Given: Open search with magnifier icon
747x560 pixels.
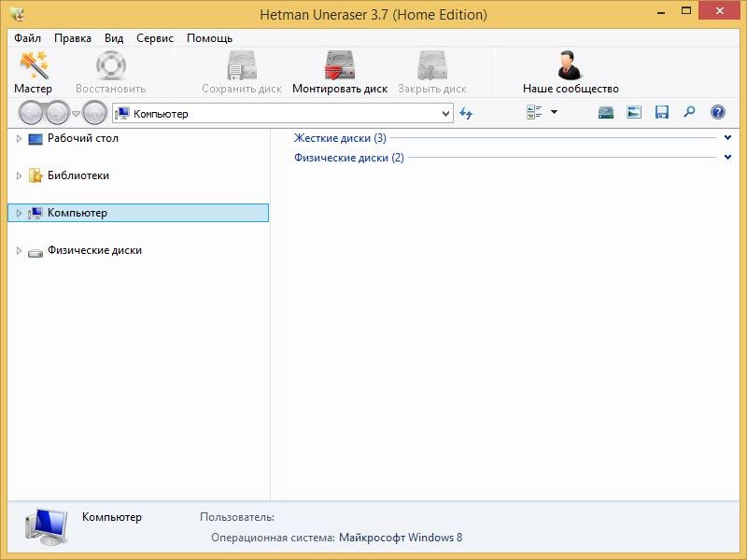Looking at the screenshot, I should [689, 112].
